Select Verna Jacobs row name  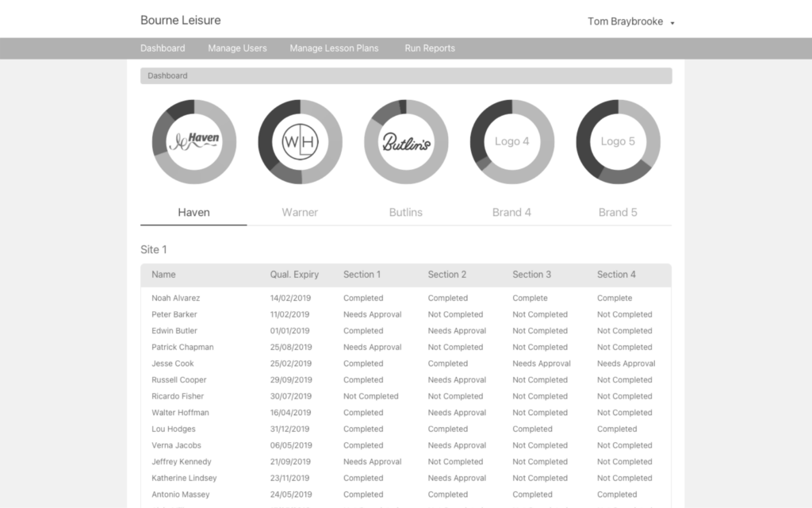click(176, 445)
